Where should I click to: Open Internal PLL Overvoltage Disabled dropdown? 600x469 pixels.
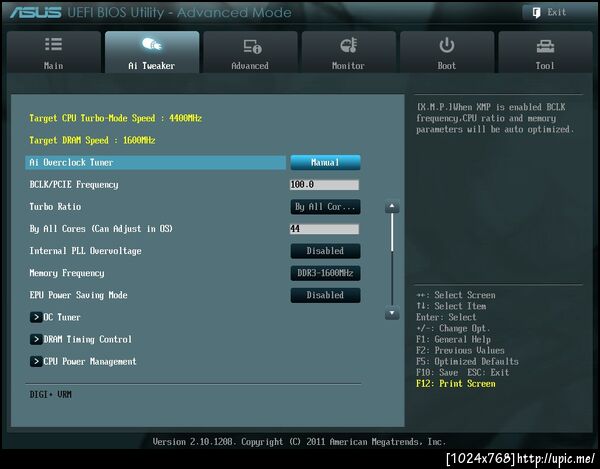325,251
